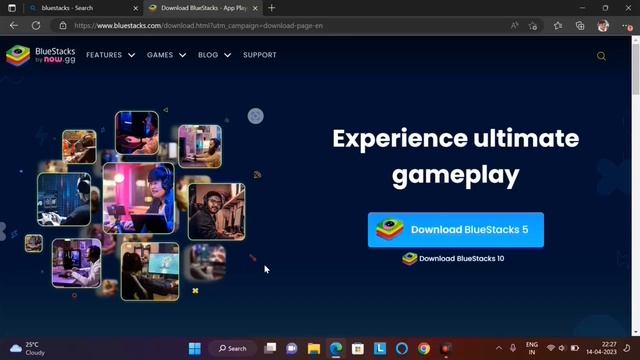This screenshot has height=360, width=640.
Task: Open the SUPPORT page
Action: 260,55
